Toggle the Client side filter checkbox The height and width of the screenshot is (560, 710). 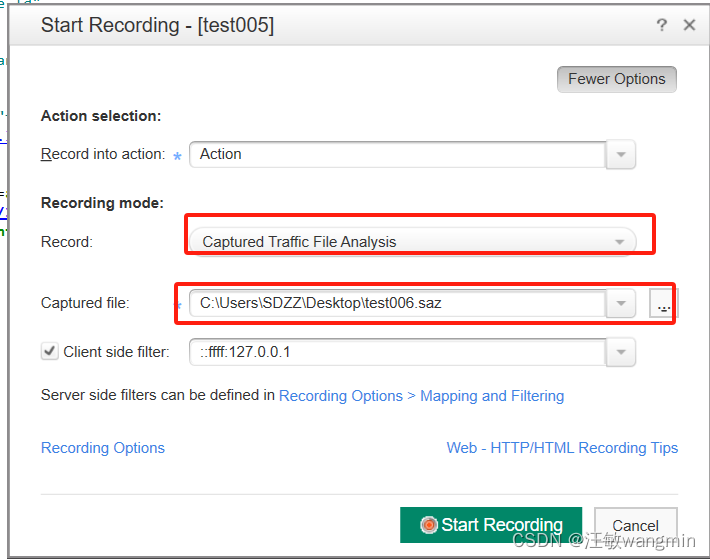tap(50, 351)
